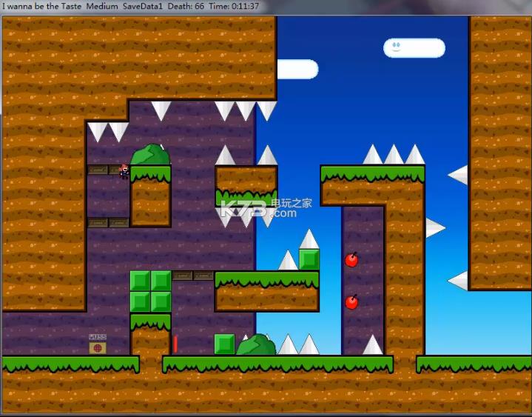Click the red vertical bar near the ground
Image resolution: width=532 pixels, height=417 pixels.
coord(175,344)
